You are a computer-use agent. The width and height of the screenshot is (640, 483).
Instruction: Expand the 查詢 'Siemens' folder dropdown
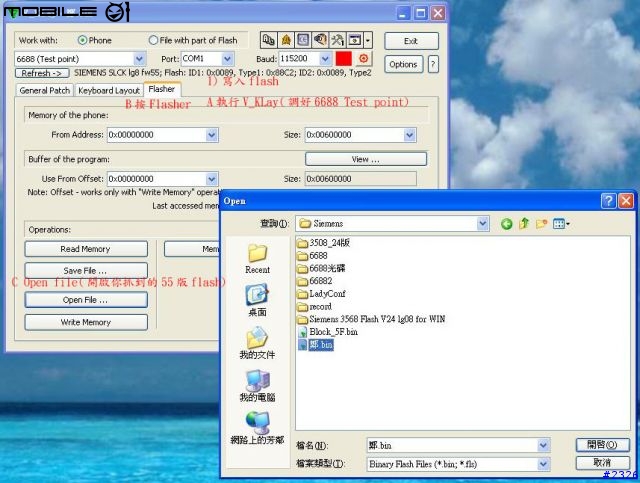tap(483, 223)
